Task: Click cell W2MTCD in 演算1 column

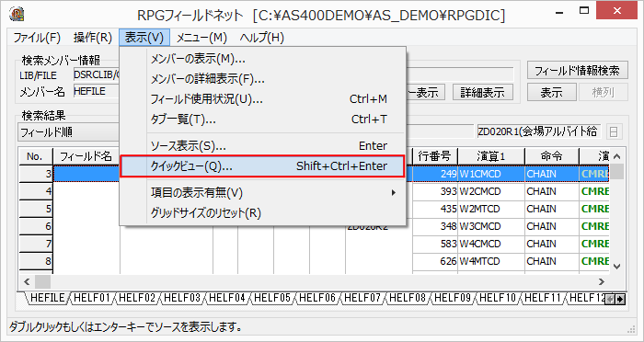Action: (x=491, y=209)
